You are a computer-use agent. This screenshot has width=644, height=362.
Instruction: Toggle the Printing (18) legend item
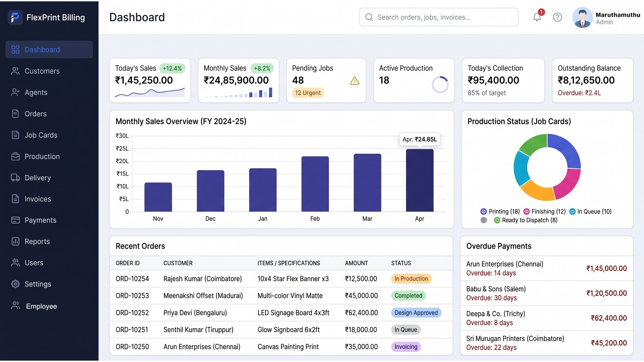[x=500, y=212]
